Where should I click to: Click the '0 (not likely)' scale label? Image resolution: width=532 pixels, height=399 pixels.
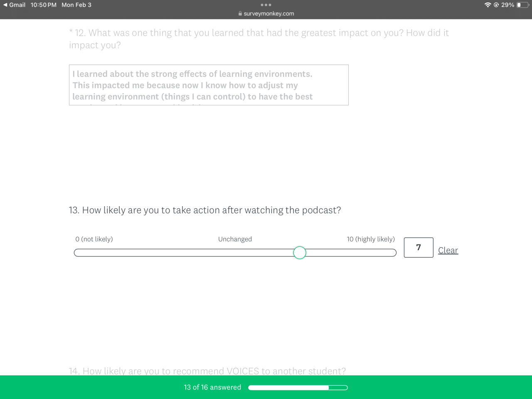(x=94, y=239)
